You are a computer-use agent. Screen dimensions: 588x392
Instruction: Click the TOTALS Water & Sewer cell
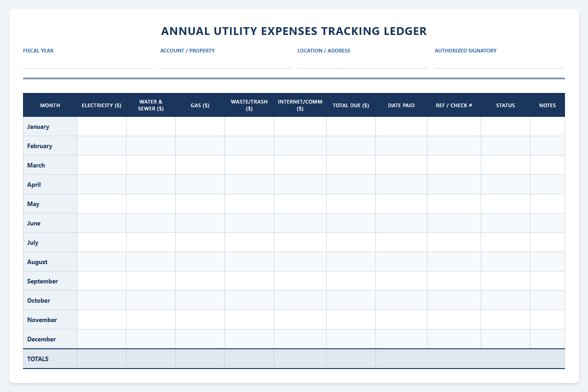coord(151,359)
